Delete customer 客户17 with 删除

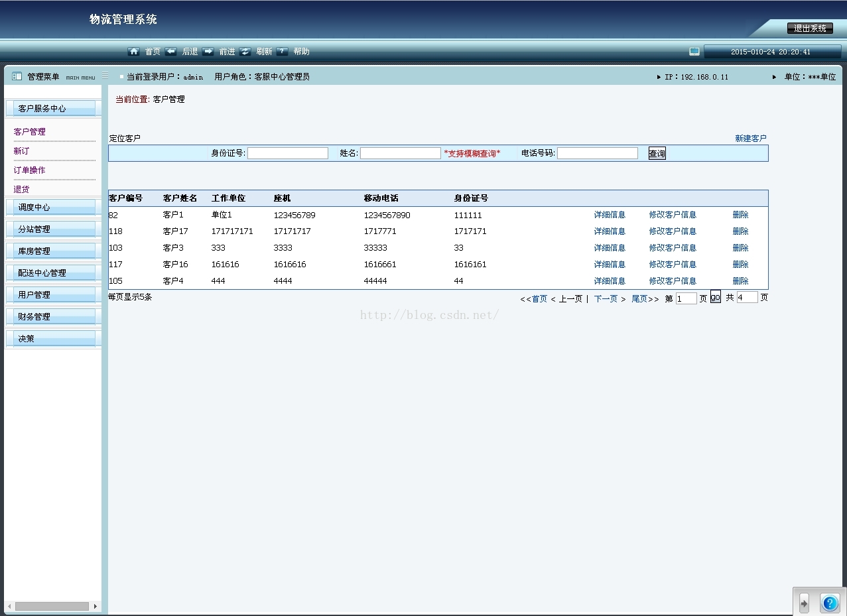coord(741,231)
